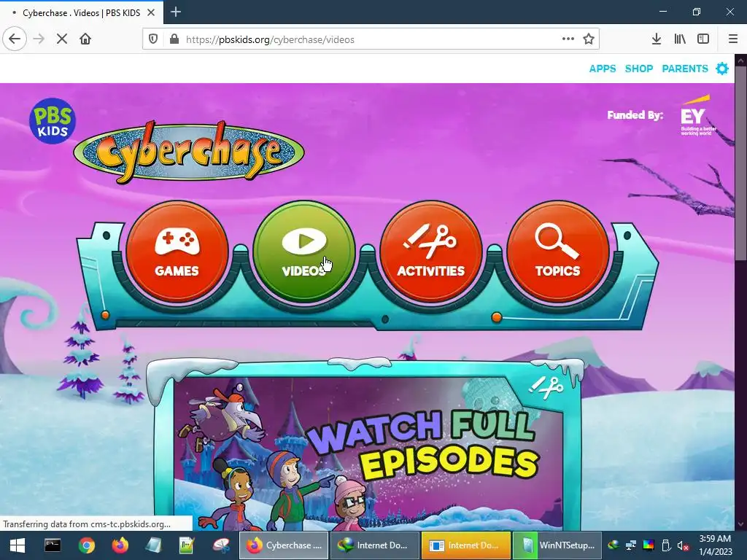
Task: Switch to WinNTSetup taskbar window
Action: tap(557, 545)
